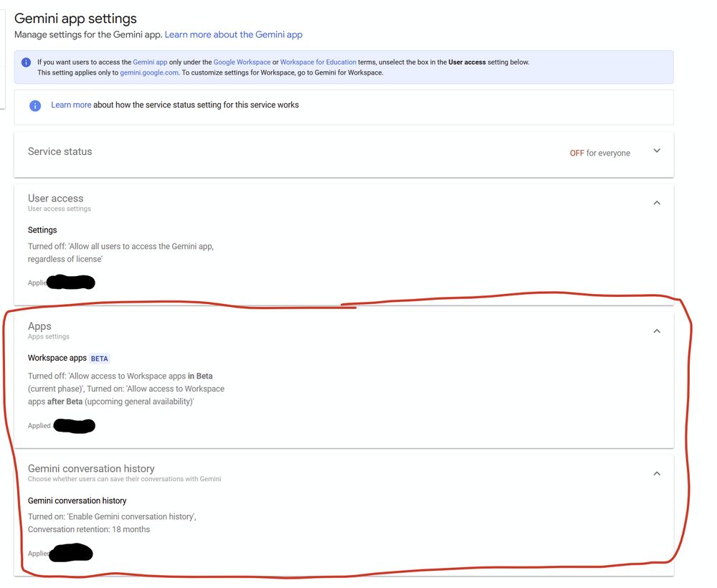Click 'Learn more' about service status setting
Viewport: 717px width, 588px height.
tap(71, 105)
